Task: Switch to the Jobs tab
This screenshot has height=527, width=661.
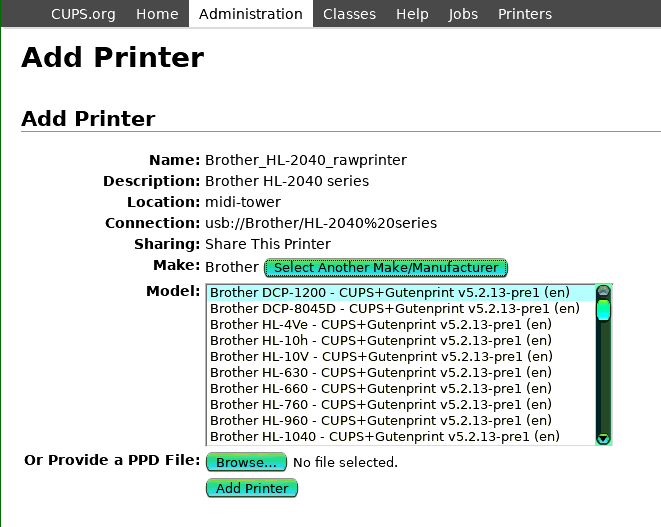Action: (463, 14)
